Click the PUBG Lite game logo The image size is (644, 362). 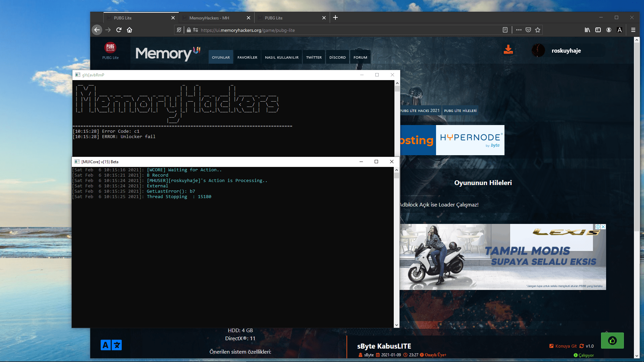pyautogui.click(x=110, y=48)
